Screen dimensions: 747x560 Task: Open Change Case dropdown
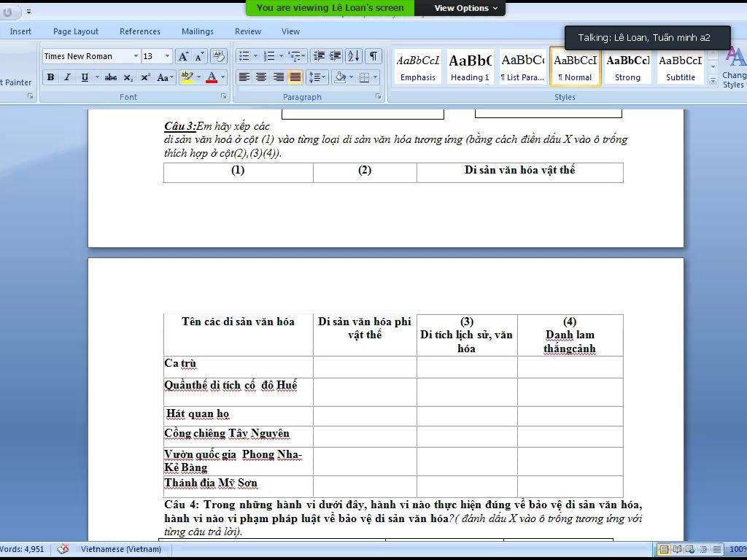pos(165,77)
